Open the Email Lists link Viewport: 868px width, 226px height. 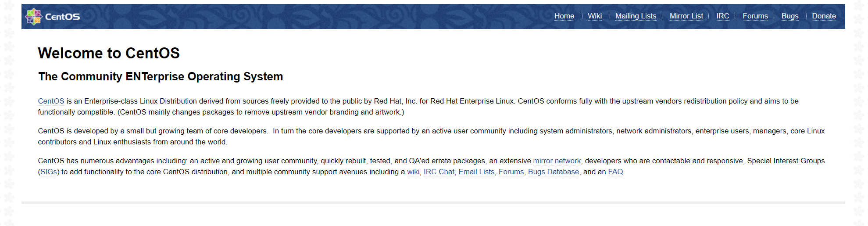(476, 172)
